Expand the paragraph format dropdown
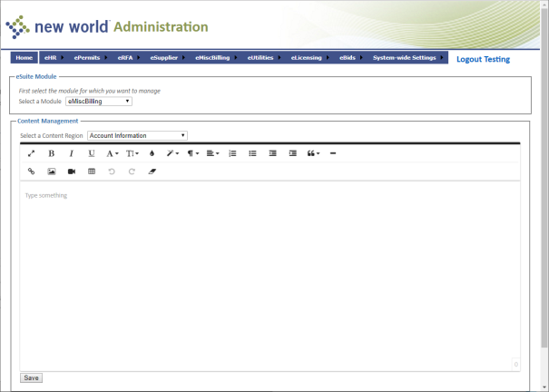This screenshot has width=549, height=392. point(193,153)
